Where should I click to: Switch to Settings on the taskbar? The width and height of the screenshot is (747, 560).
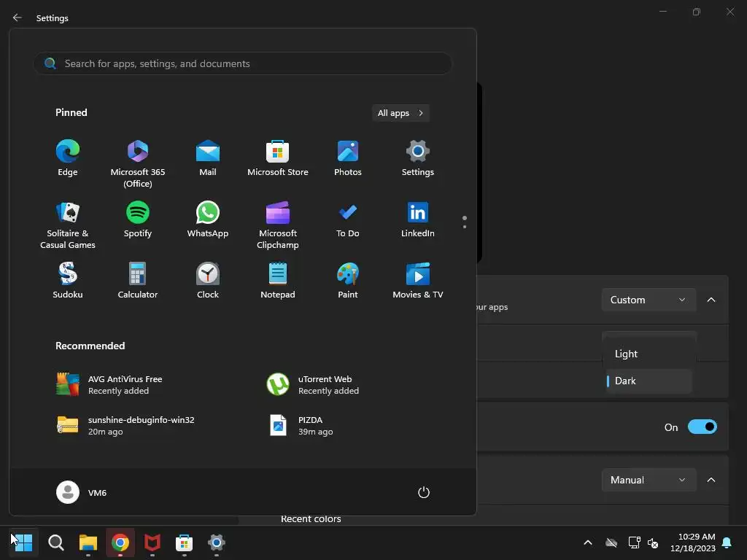(x=216, y=542)
